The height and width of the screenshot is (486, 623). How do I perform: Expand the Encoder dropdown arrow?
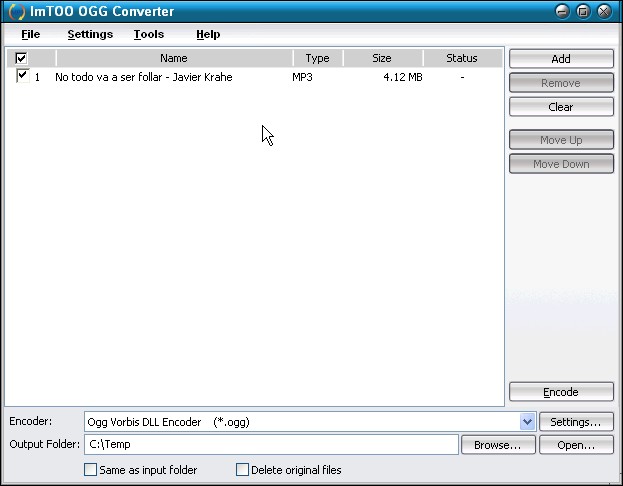click(527, 422)
